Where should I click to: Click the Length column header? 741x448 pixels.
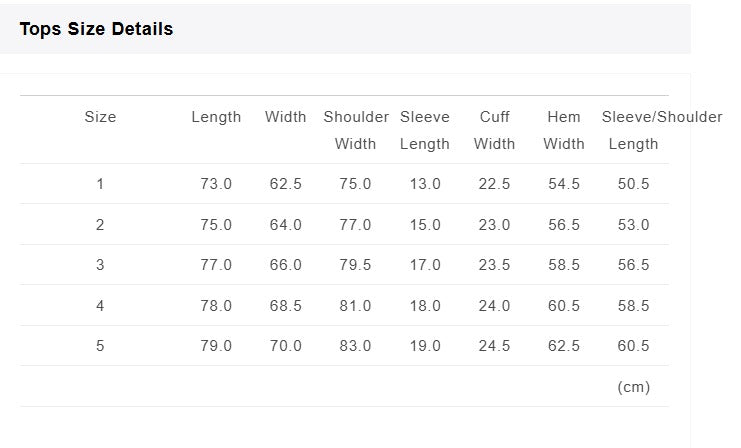pyautogui.click(x=216, y=117)
